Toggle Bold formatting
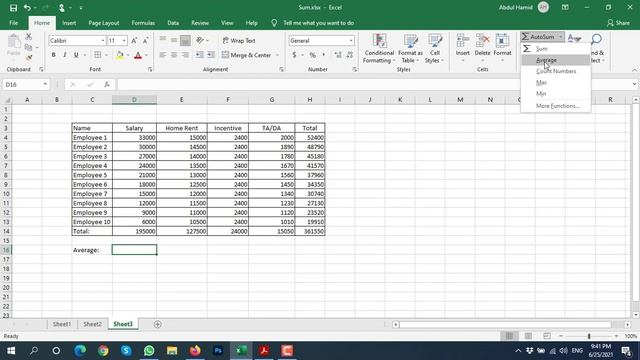The height and width of the screenshot is (360, 640). [x=53, y=55]
